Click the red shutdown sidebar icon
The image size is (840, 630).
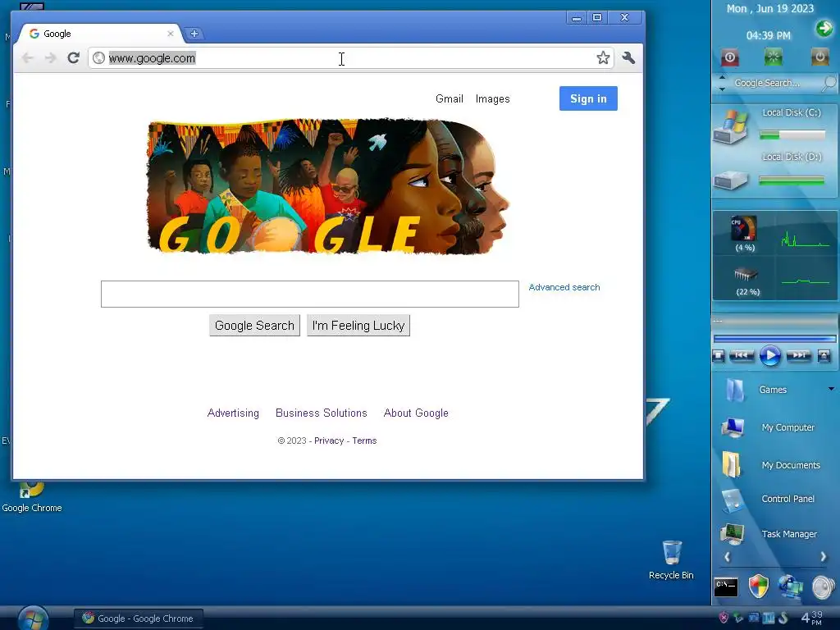click(x=729, y=57)
